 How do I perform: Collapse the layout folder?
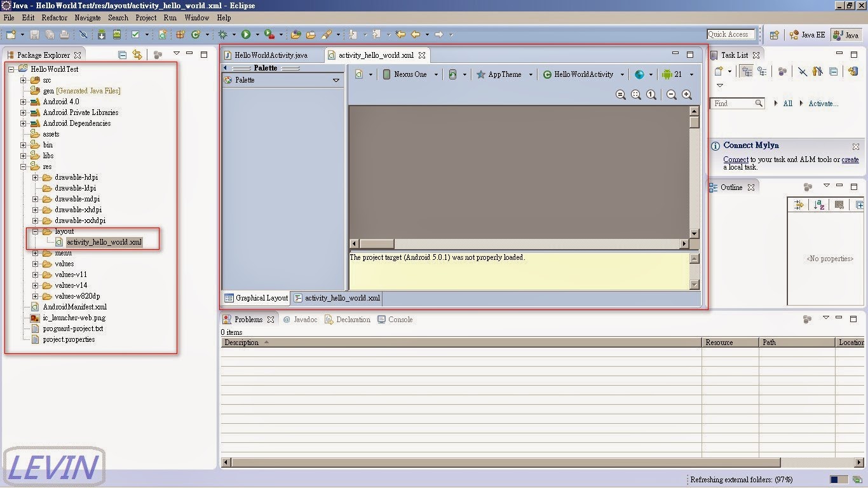(36, 231)
